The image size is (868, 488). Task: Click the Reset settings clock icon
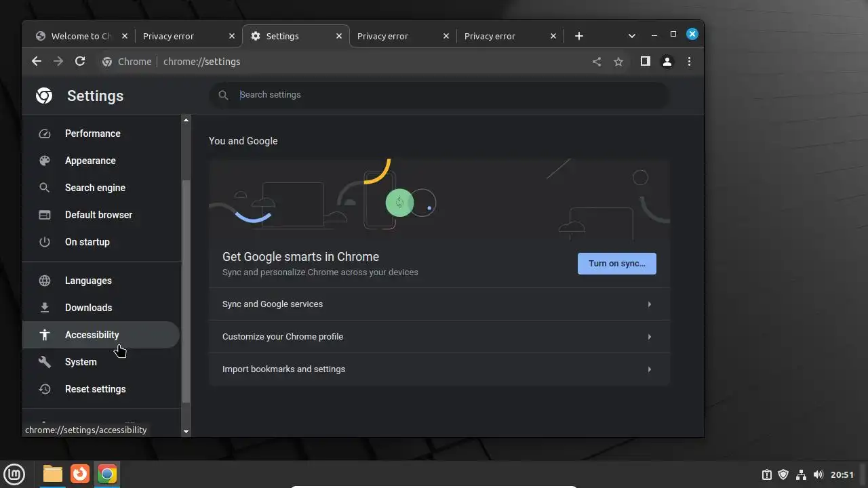click(x=45, y=389)
